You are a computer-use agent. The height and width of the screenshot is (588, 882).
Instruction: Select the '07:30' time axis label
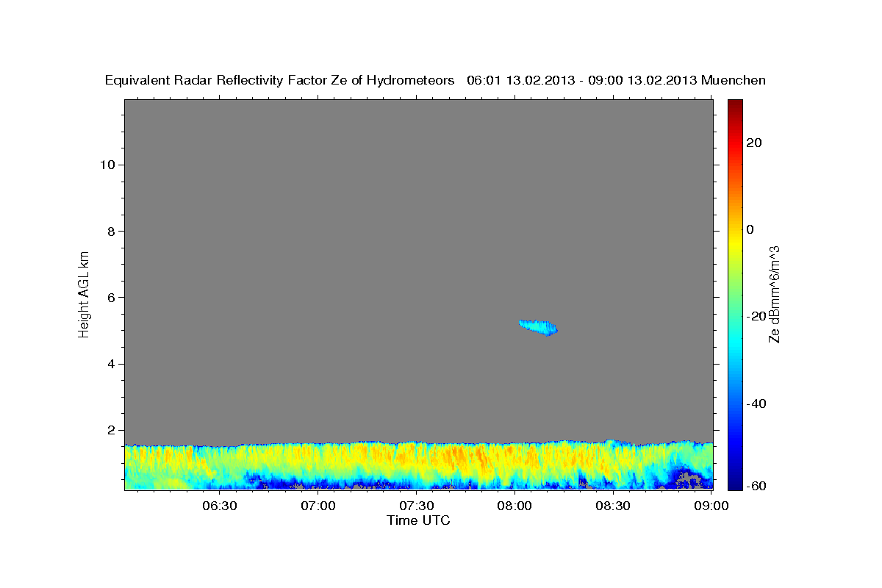417,506
